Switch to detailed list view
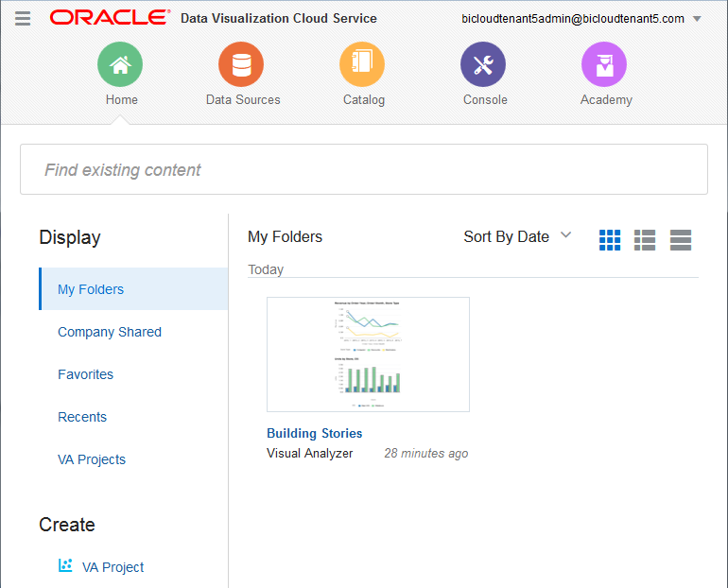Viewport: 728px width, 588px height. (645, 240)
